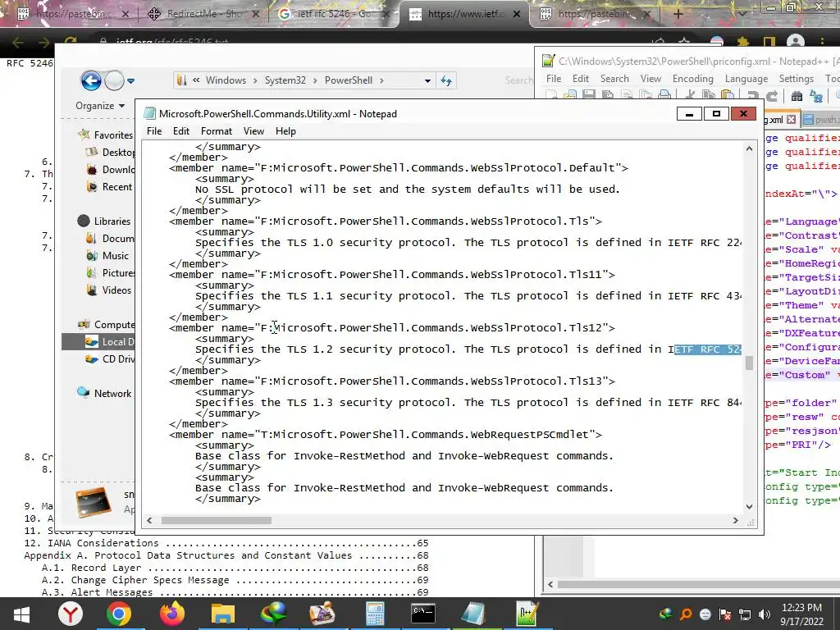Click Print icon in Notepad++ toolbar
The image size is (840, 630).
pos(664,95)
